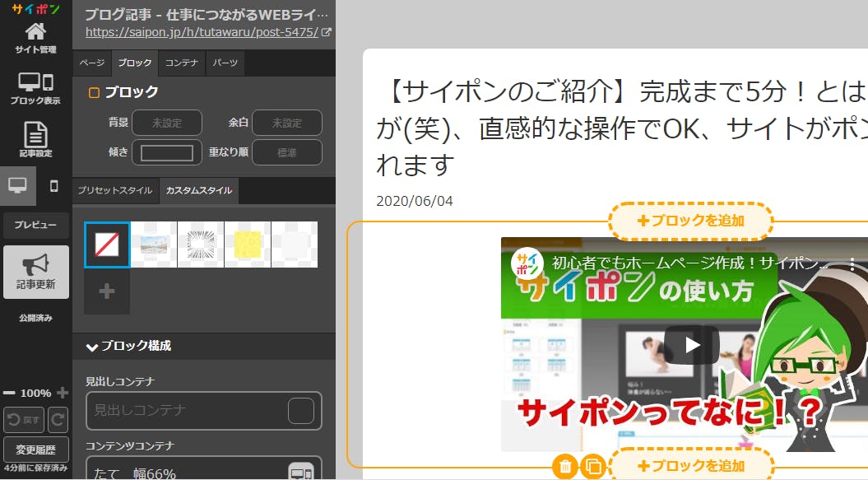Switch to smartphone view mode
The height and width of the screenshot is (480, 868).
[x=54, y=186]
